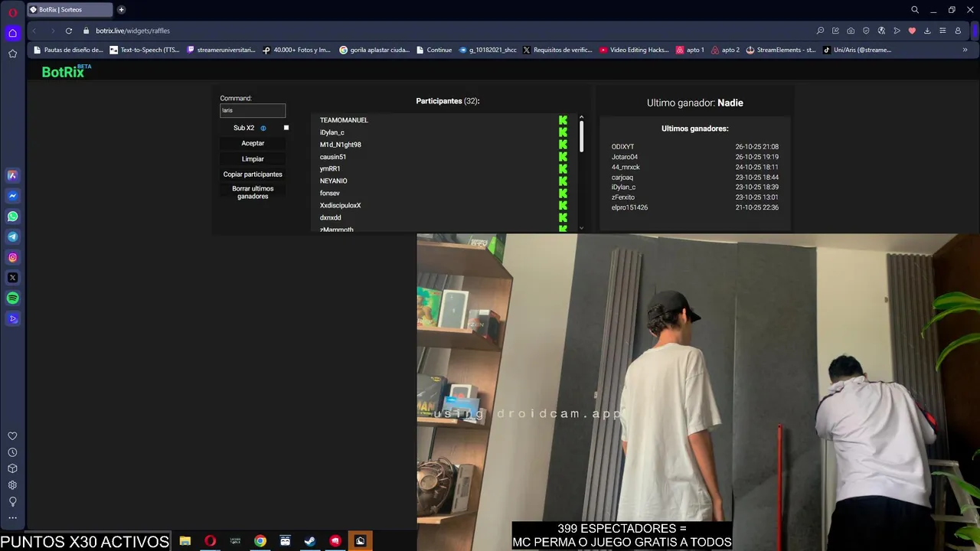This screenshot has height=551, width=980.
Task: Click past winner elpro151426
Action: click(x=629, y=207)
